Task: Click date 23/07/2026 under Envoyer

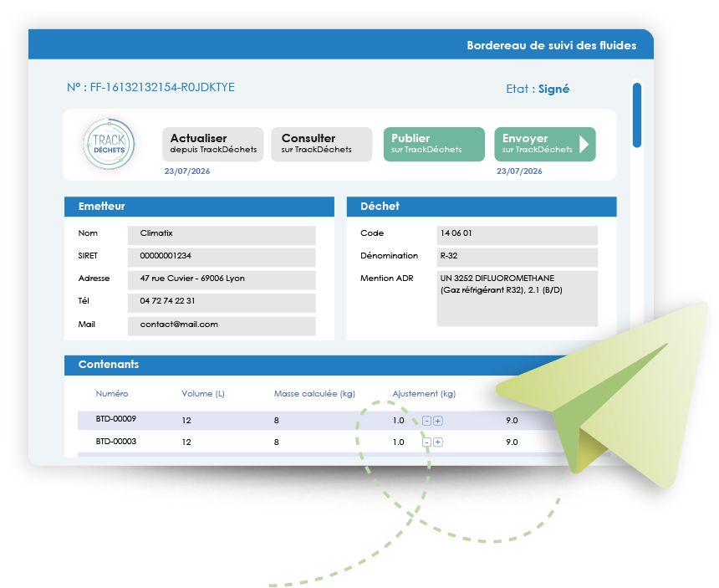Action: [x=519, y=171]
